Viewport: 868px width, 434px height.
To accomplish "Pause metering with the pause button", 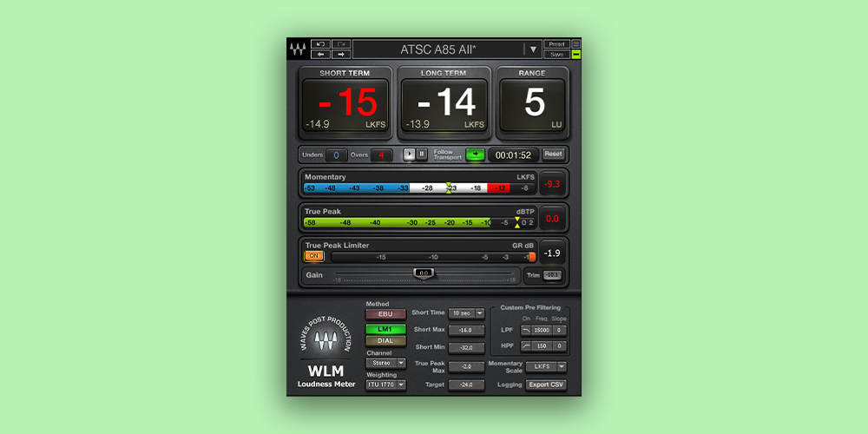I will 422,155.
